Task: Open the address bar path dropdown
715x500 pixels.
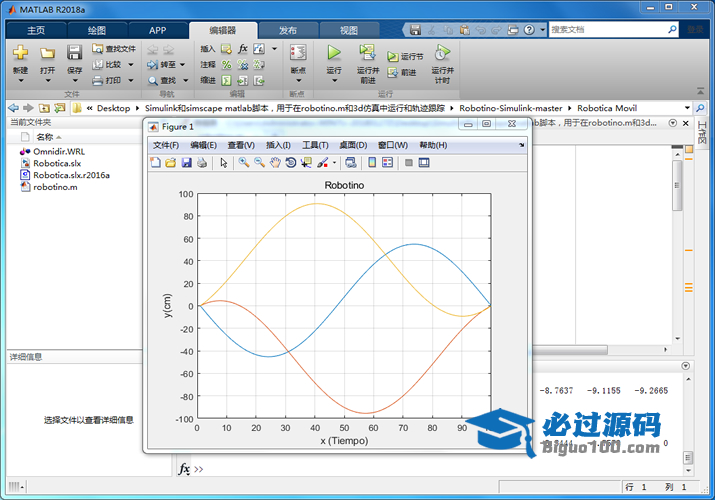Action: pyautogui.click(x=687, y=108)
